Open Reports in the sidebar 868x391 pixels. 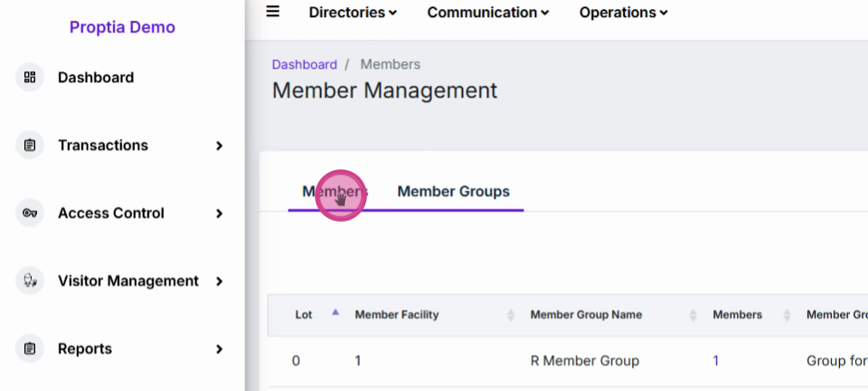point(85,348)
